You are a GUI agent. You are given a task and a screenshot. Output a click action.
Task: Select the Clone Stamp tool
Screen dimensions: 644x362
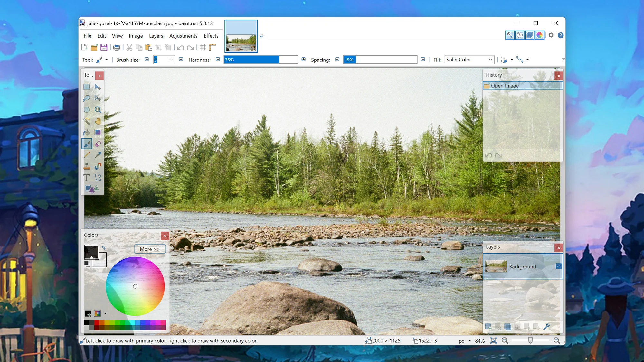tap(87, 167)
